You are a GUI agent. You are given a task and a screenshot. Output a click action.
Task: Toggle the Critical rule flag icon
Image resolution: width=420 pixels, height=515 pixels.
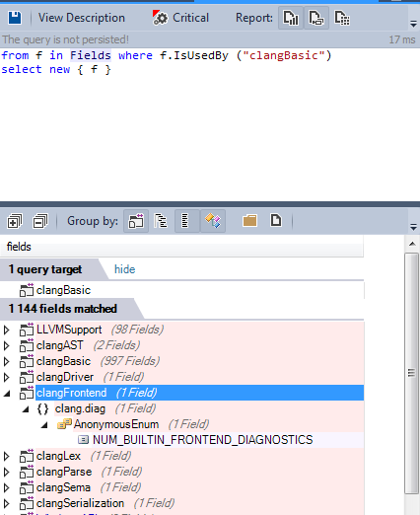(x=160, y=18)
